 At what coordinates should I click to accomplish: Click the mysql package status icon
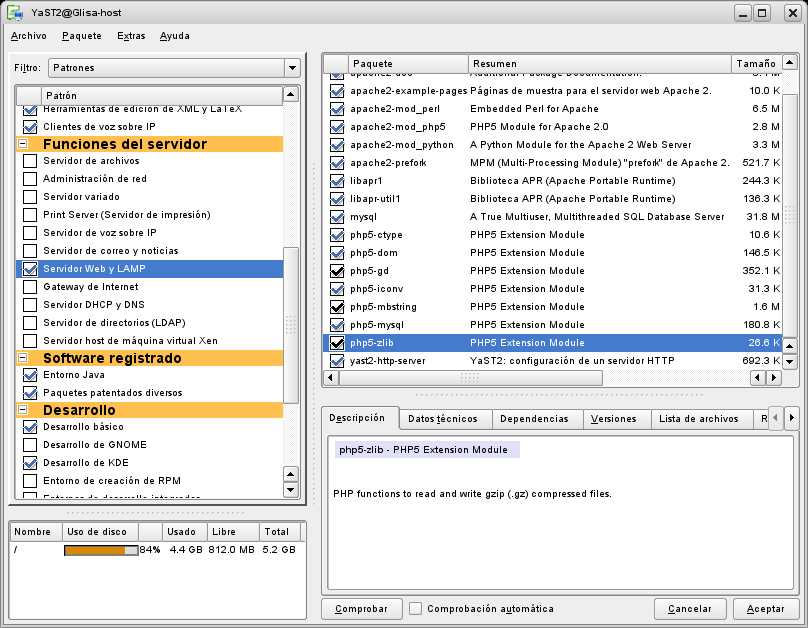tap(337, 216)
